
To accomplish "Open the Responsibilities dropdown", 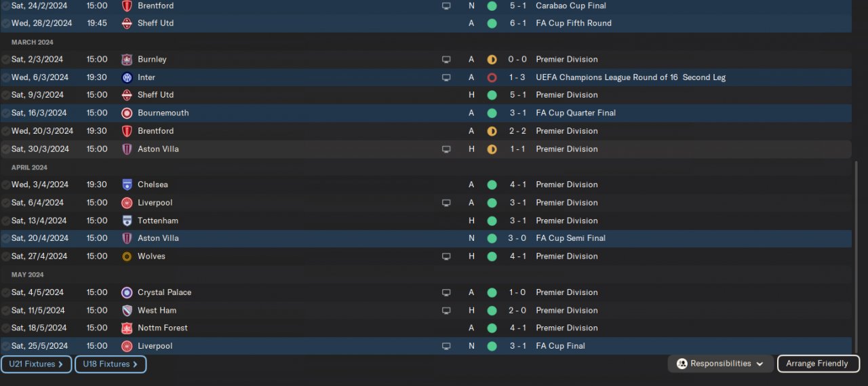I will [x=721, y=364].
